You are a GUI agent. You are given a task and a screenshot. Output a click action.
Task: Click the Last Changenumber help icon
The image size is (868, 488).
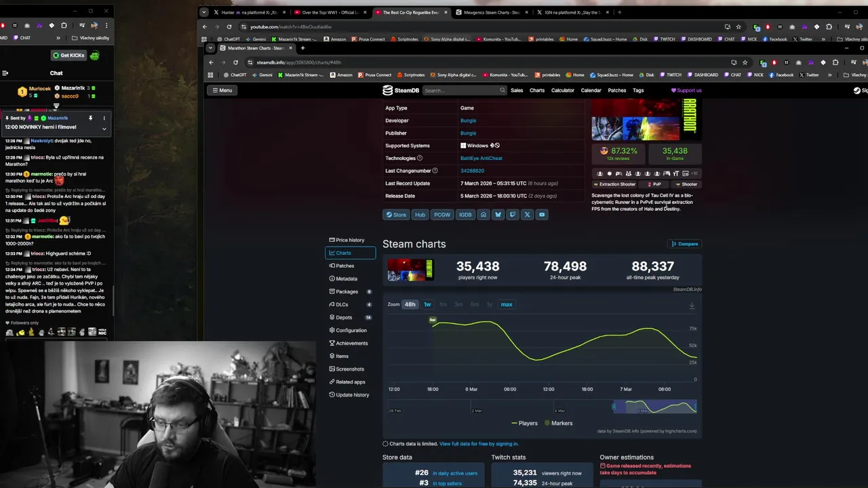coord(435,171)
